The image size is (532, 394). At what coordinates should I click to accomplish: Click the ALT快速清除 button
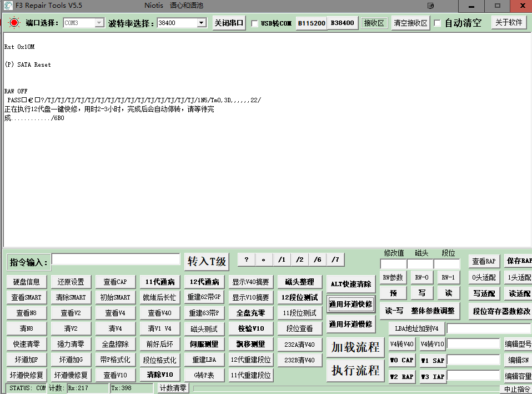351,285
